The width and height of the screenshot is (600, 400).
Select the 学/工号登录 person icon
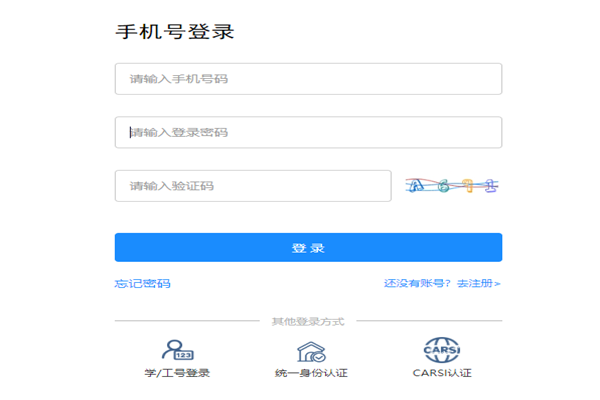click(x=178, y=350)
